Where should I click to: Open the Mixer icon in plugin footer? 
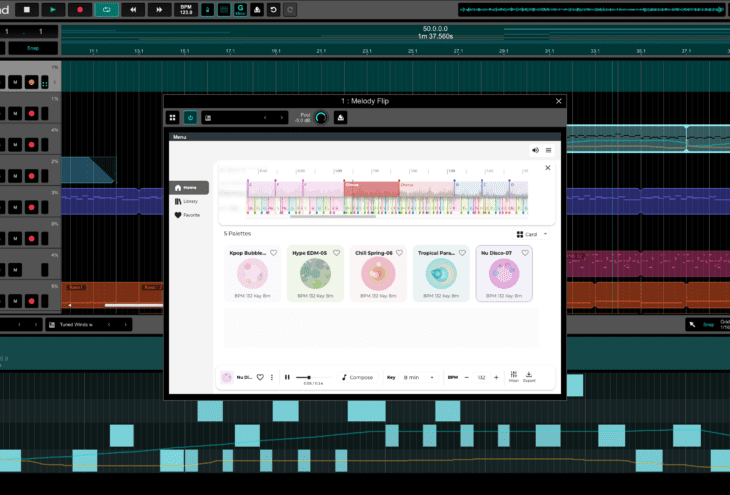[x=513, y=377]
